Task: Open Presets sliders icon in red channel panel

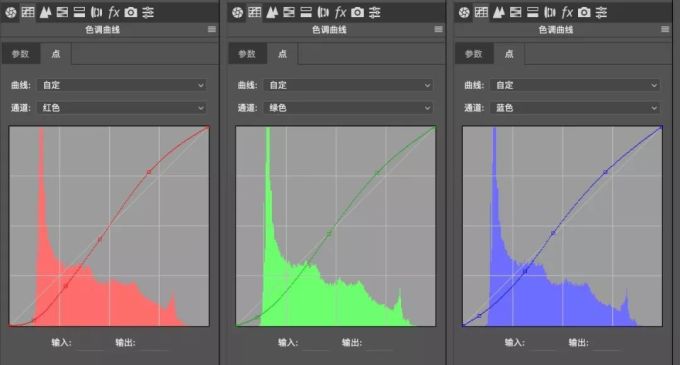Action: pos(148,13)
